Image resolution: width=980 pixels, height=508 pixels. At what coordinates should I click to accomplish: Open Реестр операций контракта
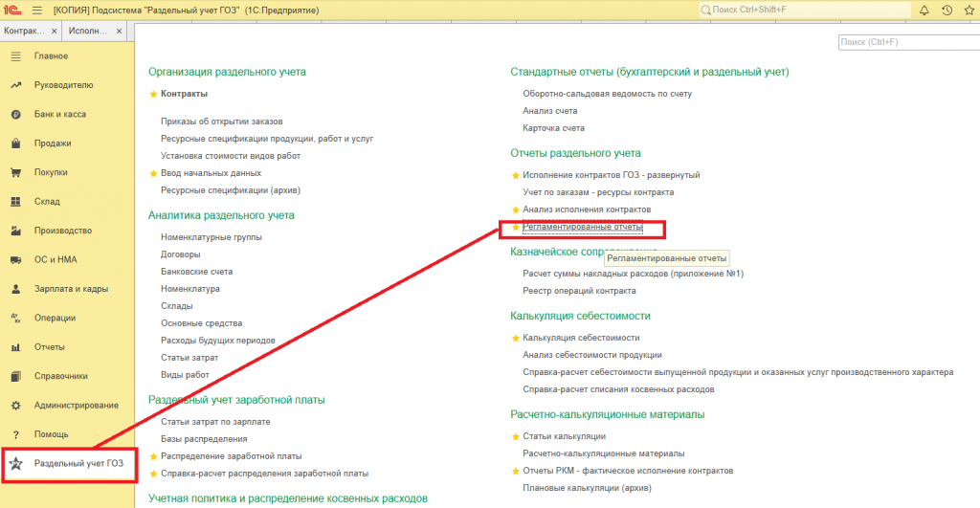click(579, 291)
